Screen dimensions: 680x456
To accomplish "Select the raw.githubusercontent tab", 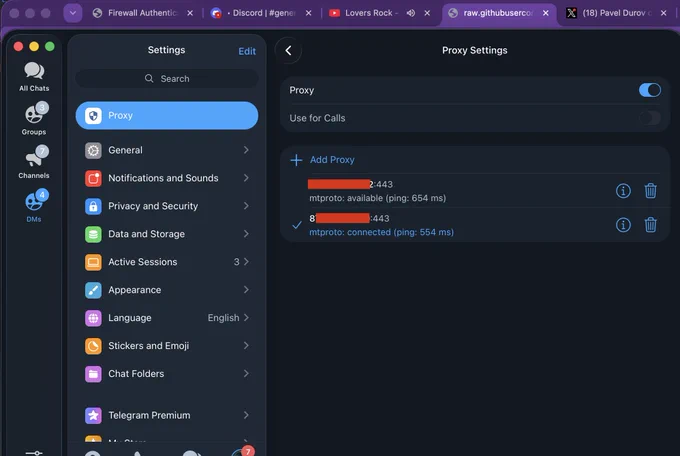I will [497, 13].
